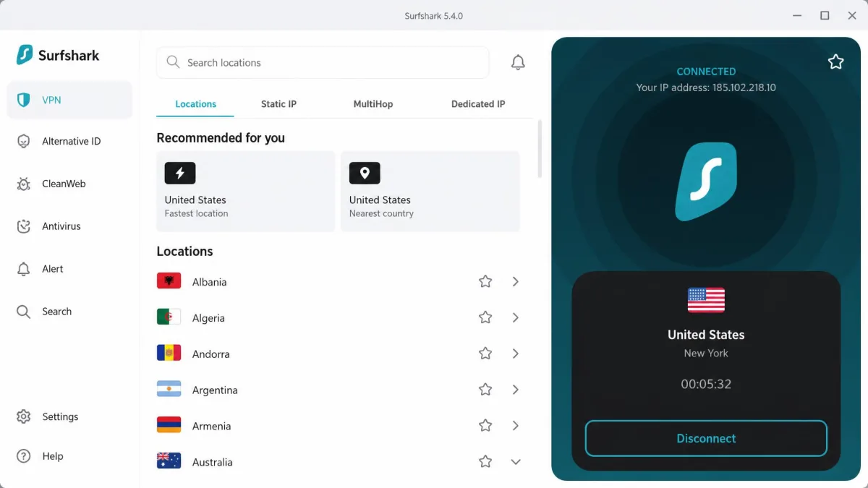Click the lightning bolt Fastest location icon
The width and height of the screenshot is (868, 488).
click(180, 173)
